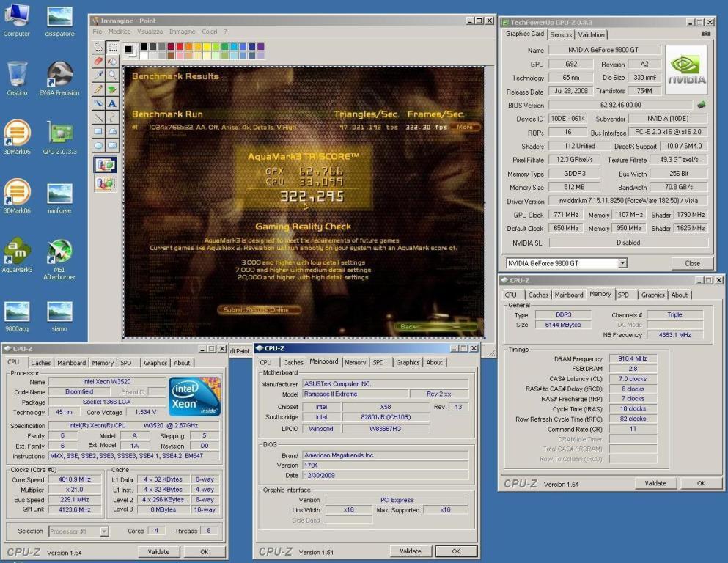Open the File menu in Paint
The height and width of the screenshot is (563, 728).
coord(97,32)
